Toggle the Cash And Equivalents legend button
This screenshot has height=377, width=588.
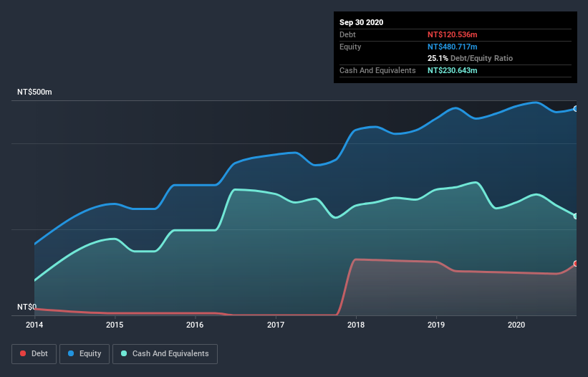coord(165,354)
